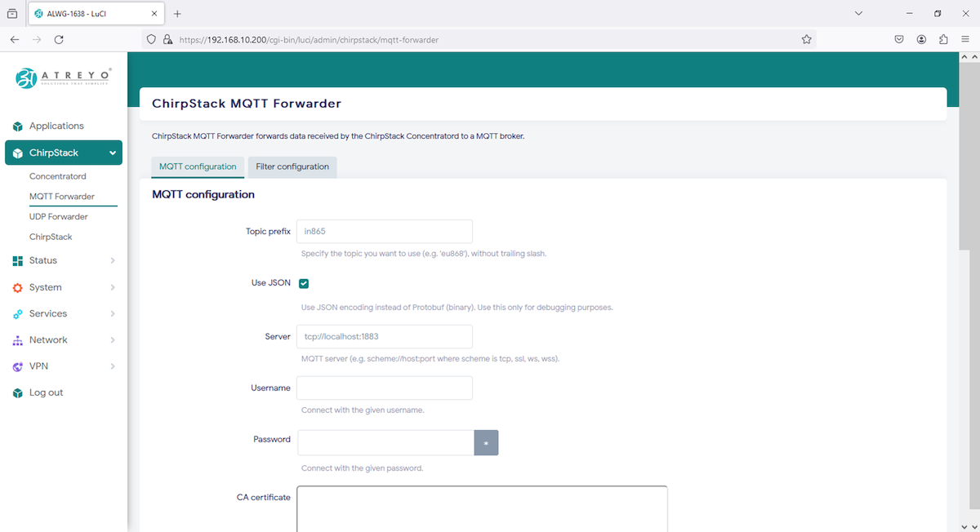
Task: Uncheck the Use JSON checkbox
Action: pyautogui.click(x=303, y=283)
